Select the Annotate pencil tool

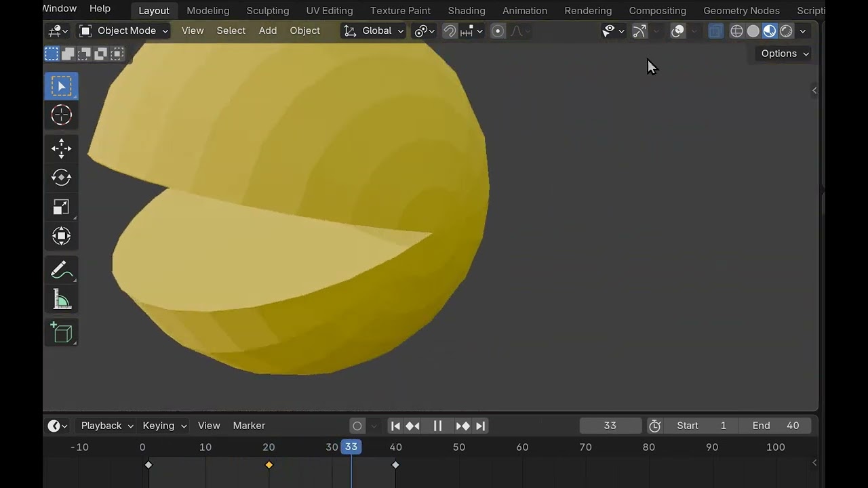click(x=62, y=270)
